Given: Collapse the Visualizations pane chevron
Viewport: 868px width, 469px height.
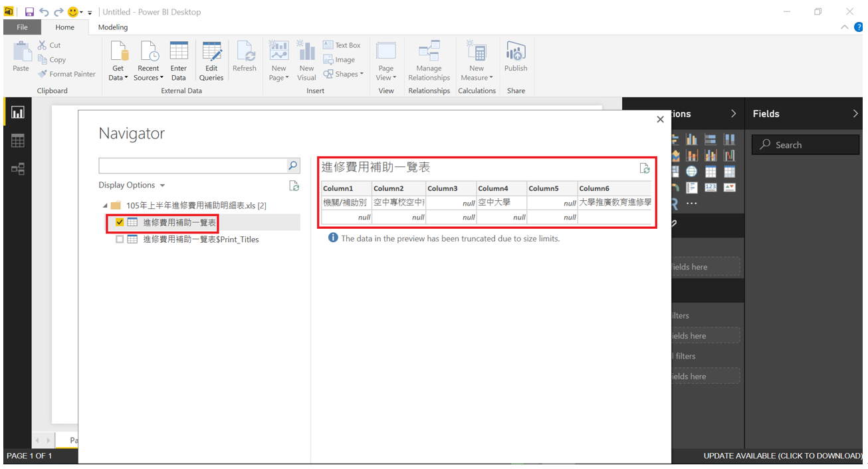Looking at the screenshot, I should coord(733,114).
